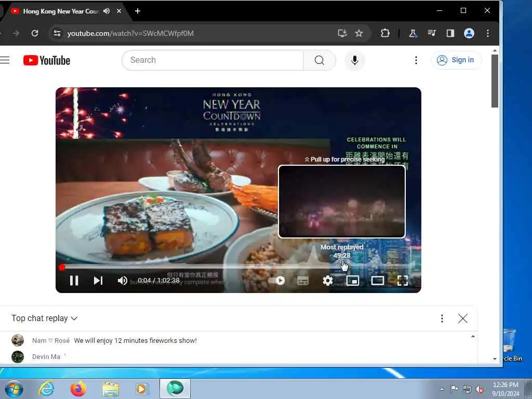Viewport: 532px width, 399px height.
Task: Click the browser page scrollbar thumb
Action: pos(495,81)
